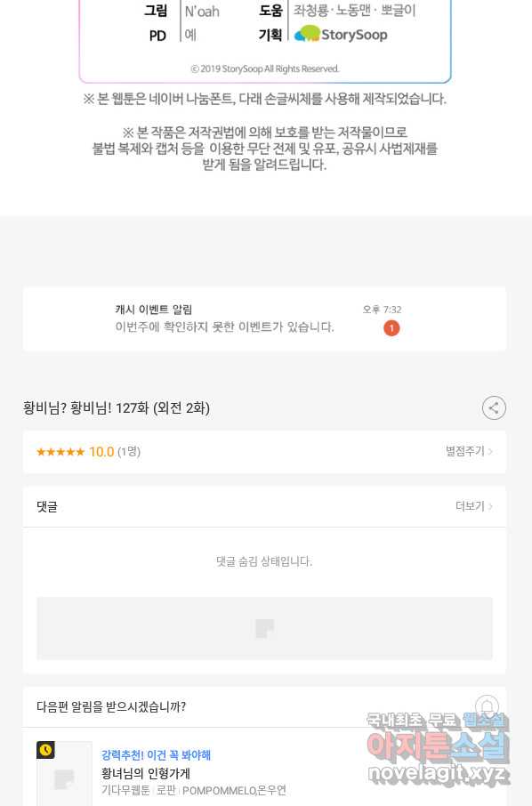
Task: Click the 댓글 section header
Action: click(x=47, y=507)
